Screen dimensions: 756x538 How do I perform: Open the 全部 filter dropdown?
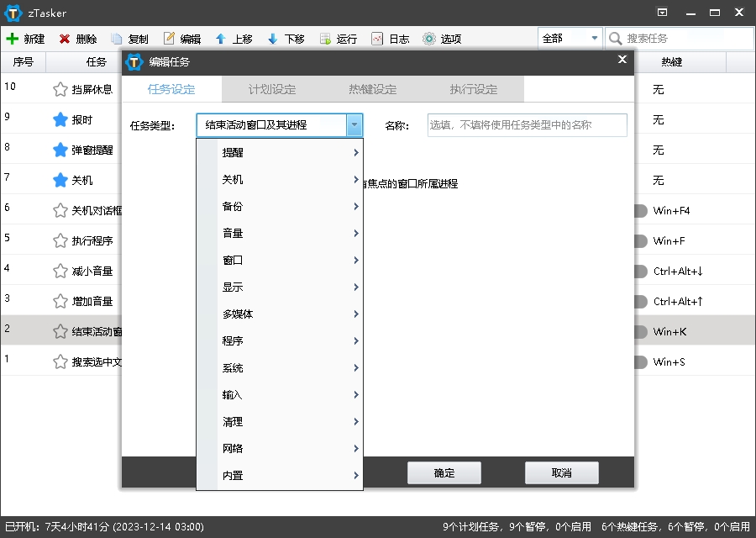coord(570,38)
